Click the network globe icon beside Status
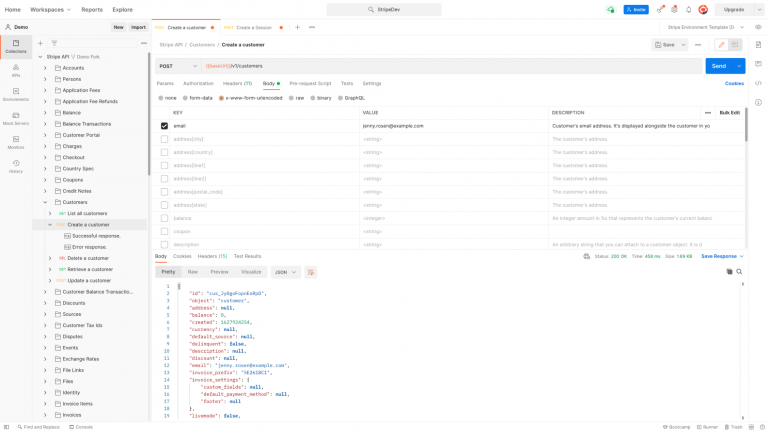 [x=586, y=256]
